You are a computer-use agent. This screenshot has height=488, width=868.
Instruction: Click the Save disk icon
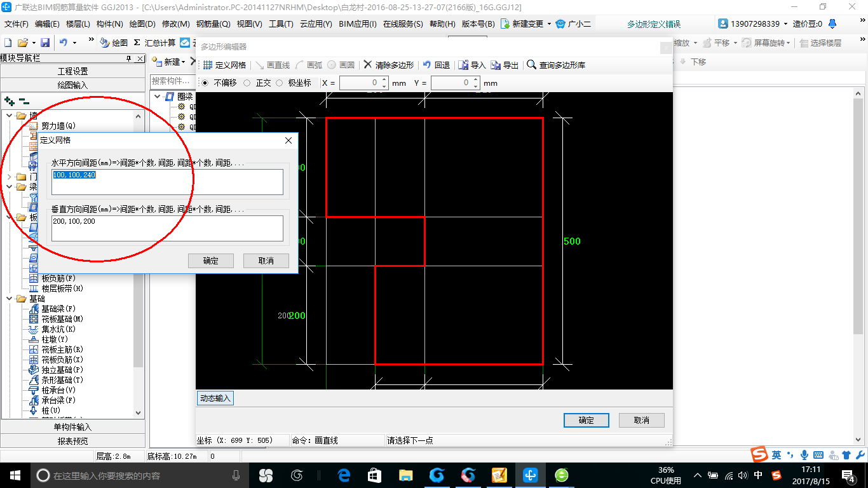point(45,43)
